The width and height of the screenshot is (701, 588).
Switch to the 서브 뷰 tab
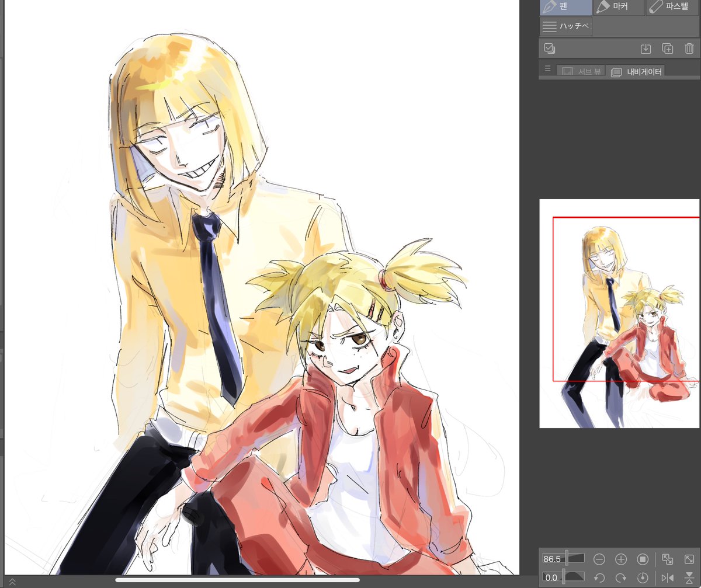[581, 71]
